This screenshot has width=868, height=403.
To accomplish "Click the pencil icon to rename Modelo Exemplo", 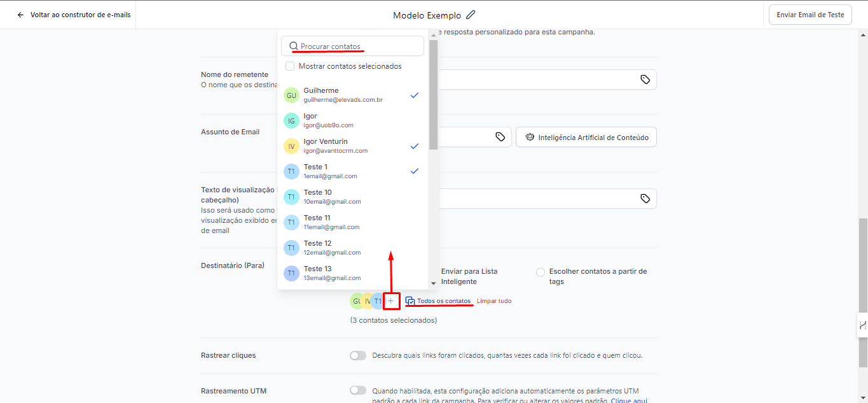I will (471, 15).
